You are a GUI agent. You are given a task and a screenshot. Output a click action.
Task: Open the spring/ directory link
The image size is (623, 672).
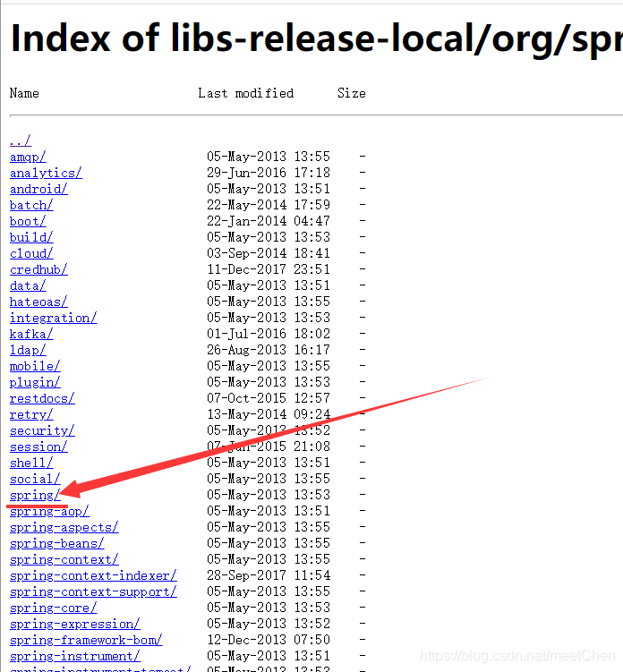pos(34,496)
